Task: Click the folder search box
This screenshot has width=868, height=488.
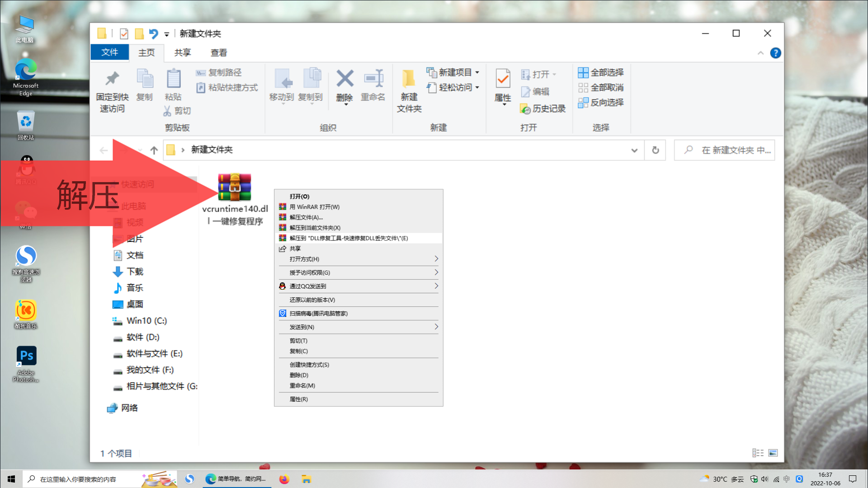Action: (x=725, y=150)
